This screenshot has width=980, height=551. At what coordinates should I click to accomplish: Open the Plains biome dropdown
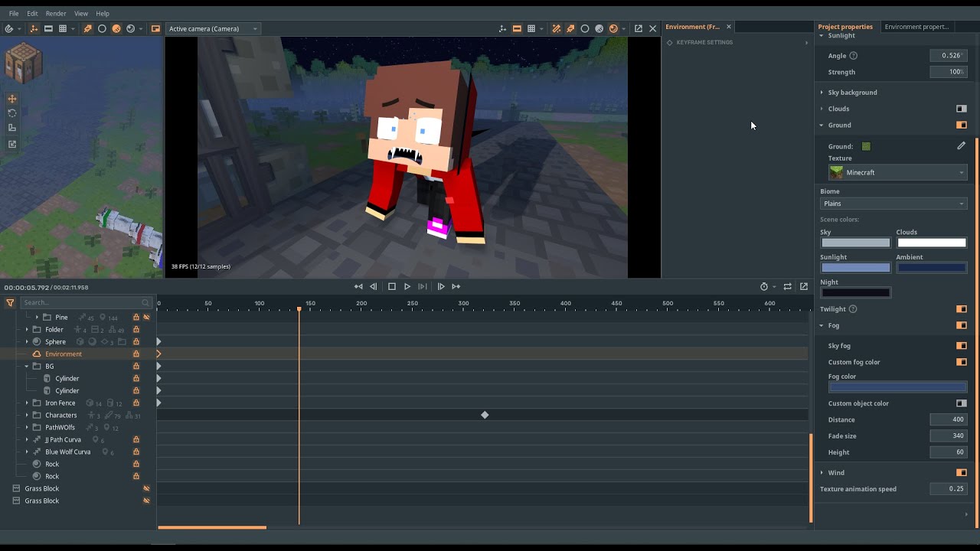[x=893, y=204]
